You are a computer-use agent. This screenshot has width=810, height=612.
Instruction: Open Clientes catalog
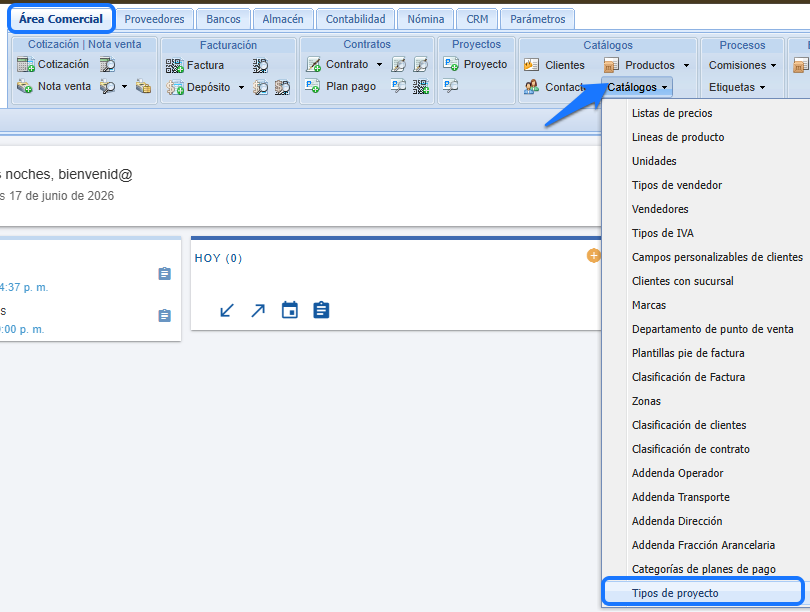(x=554, y=65)
